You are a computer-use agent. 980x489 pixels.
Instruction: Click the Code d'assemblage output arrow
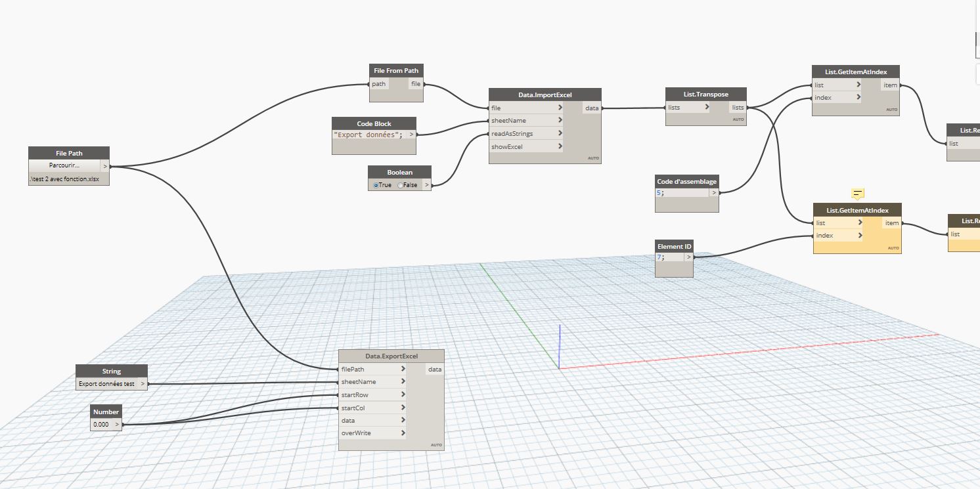tap(713, 193)
